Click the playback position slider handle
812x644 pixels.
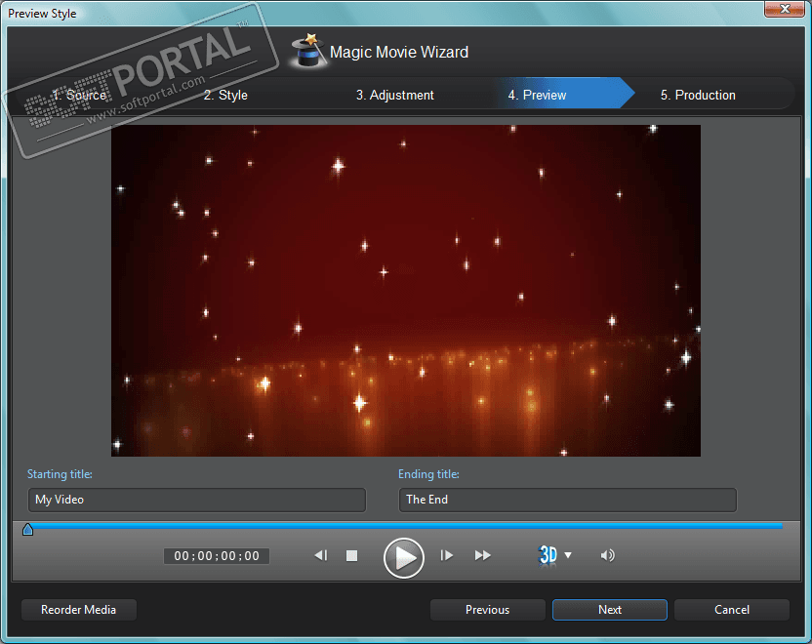tap(28, 529)
